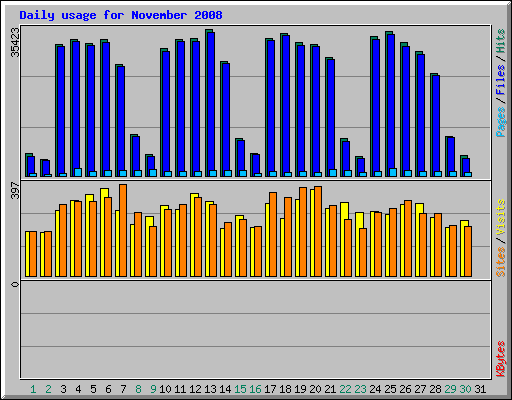512x400 pixels.
Task: Click day label 3 on x-axis
Action: pos(63,389)
